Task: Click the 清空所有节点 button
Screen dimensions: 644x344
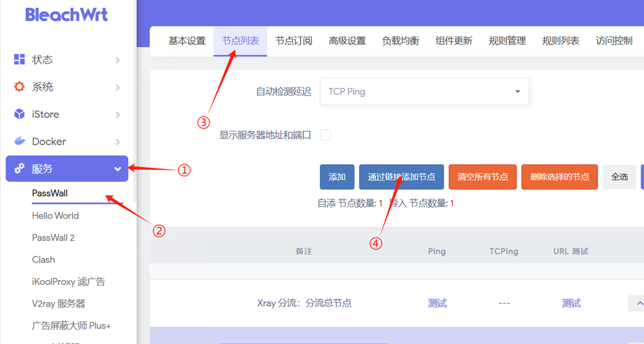Action: point(482,177)
